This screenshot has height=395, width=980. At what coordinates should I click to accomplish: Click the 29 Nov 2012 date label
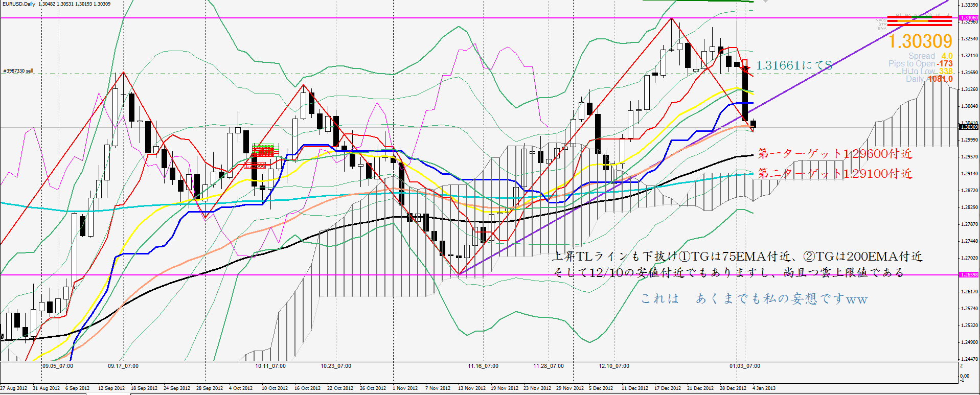click(x=569, y=388)
